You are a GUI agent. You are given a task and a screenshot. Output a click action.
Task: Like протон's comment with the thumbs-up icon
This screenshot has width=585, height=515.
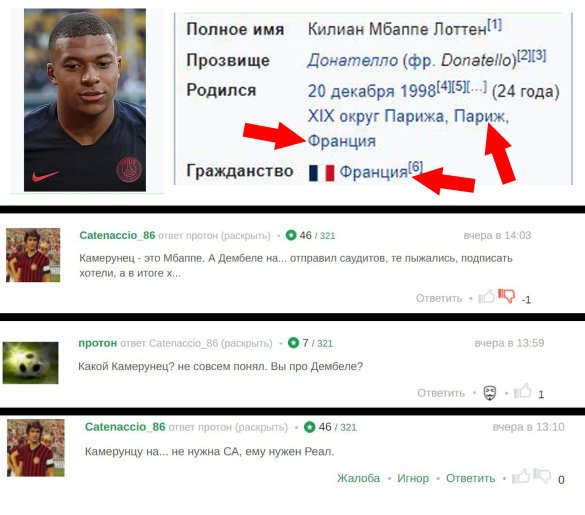523,391
